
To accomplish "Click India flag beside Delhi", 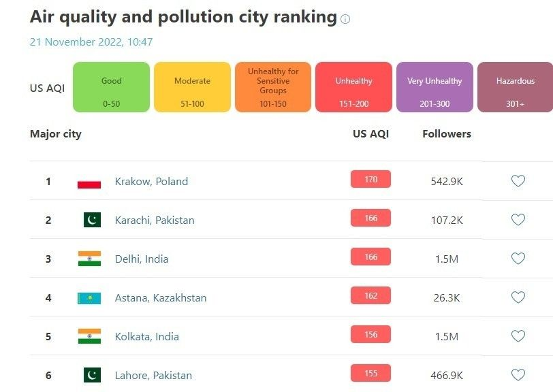I will coord(89,259).
